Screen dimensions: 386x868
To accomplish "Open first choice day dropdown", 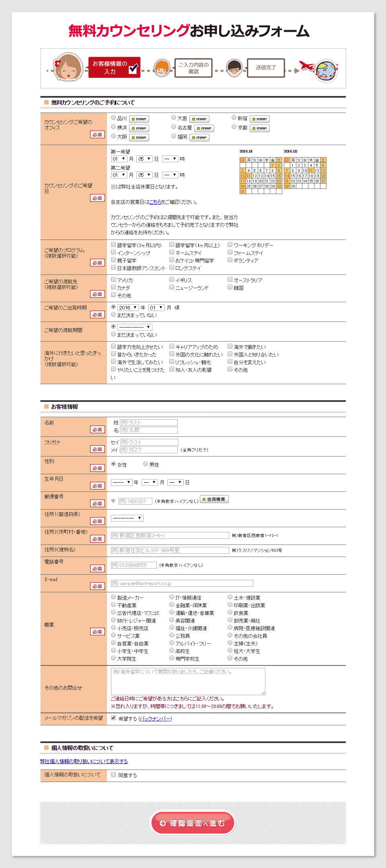I will click(x=144, y=159).
